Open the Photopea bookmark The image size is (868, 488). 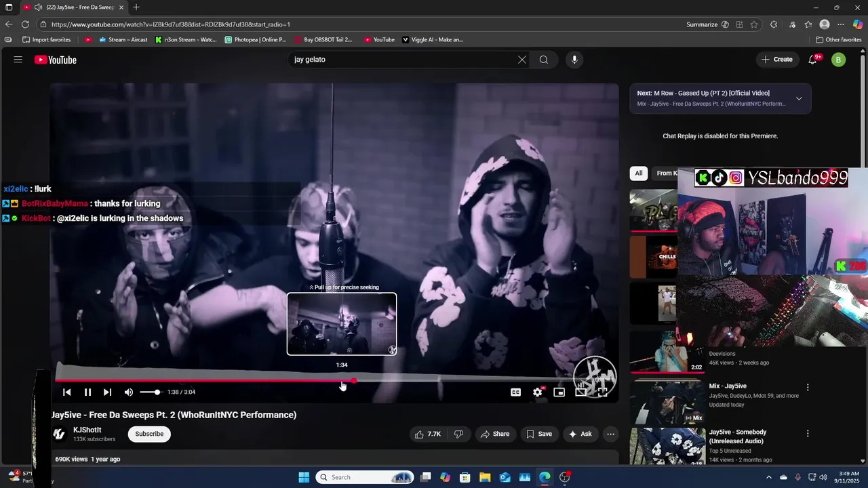[256, 40]
